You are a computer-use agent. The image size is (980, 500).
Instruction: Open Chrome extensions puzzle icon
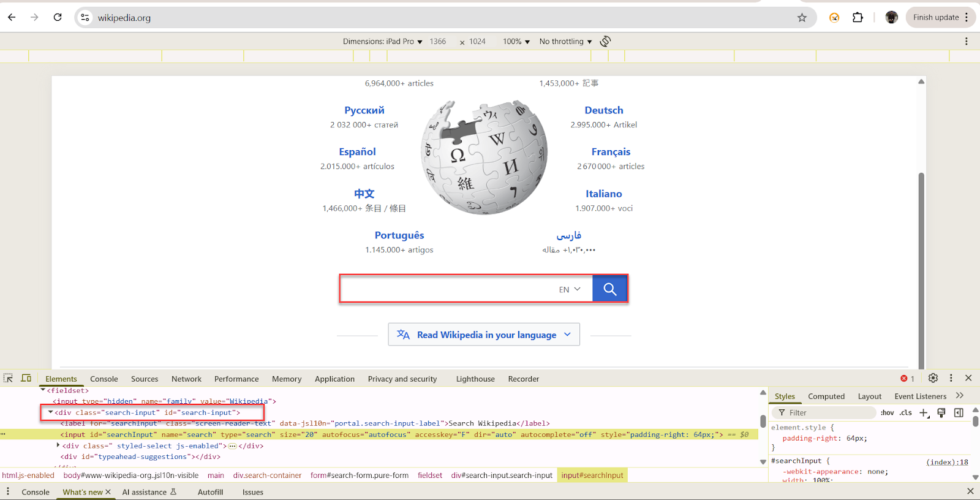click(858, 17)
